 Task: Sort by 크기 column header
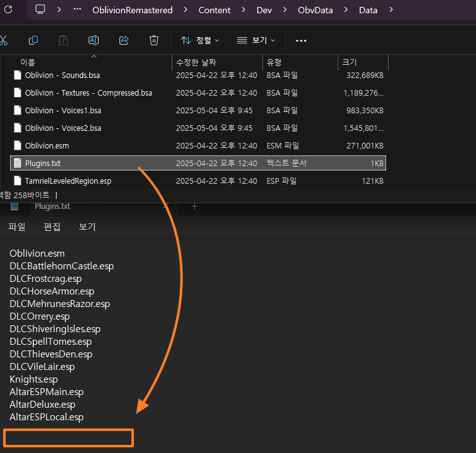(349, 62)
